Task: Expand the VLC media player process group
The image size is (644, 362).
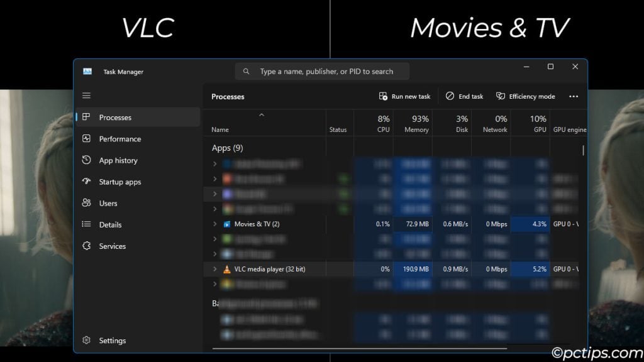Action: tap(214, 269)
